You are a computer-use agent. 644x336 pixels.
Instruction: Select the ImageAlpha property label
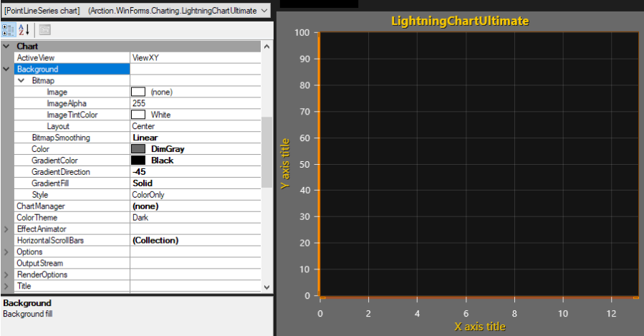[x=67, y=103]
